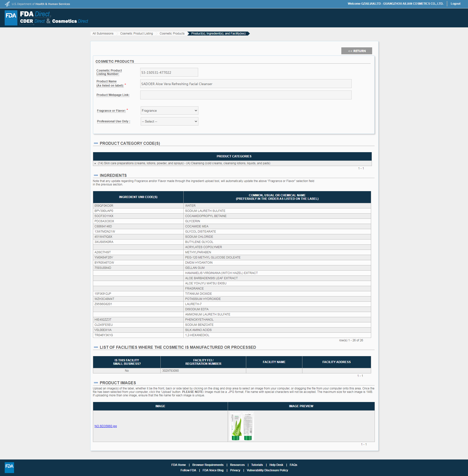This screenshot has height=476, width=468.
Task: Click the FDA logo in the header
Action: pos(11,18)
